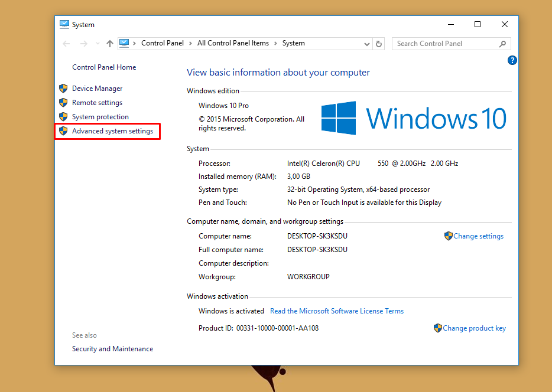The width and height of the screenshot is (552, 392).
Task: Open Remote settings link
Action: pyautogui.click(x=97, y=103)
